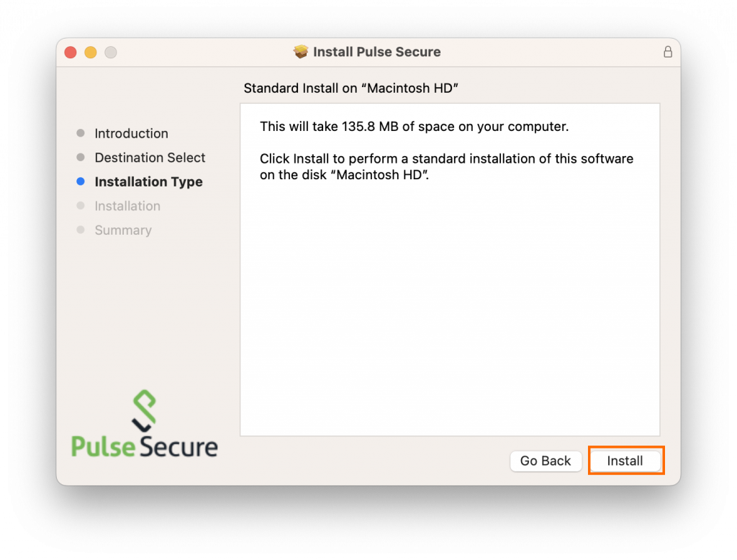Viewport: 737px width, 560px height.
Task: Click the Install Pulse Secure package icon
Action: [x=301, y=51]
